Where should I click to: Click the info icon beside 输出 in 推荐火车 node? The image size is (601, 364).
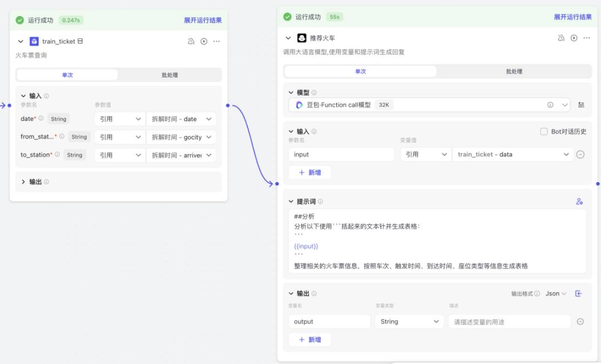(314, 293)
